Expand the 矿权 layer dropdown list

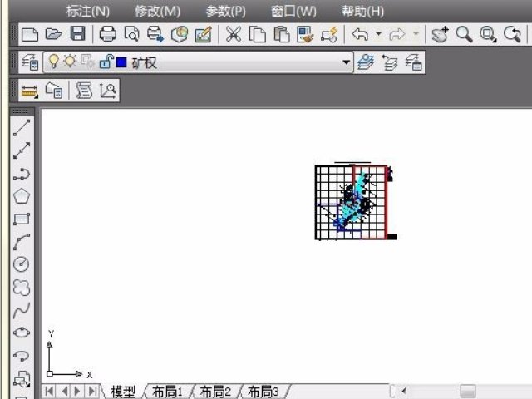[347, 62]
